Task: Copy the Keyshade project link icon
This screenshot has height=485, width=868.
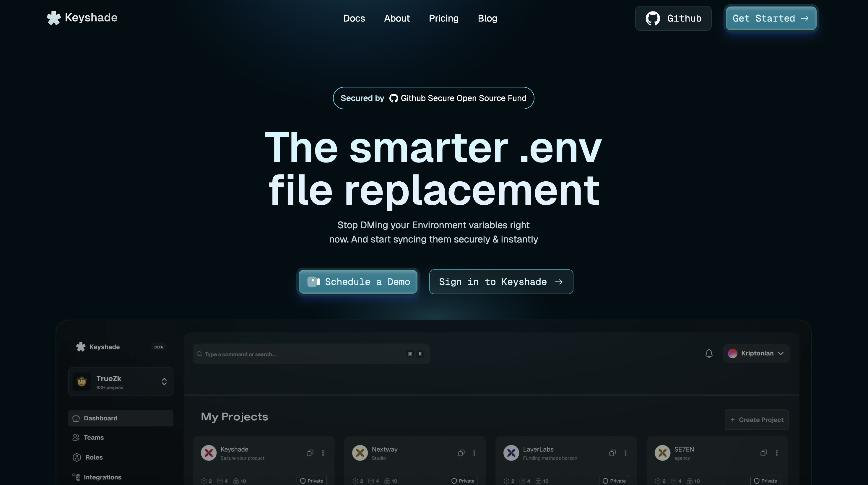Action: (x=310, y=453)
